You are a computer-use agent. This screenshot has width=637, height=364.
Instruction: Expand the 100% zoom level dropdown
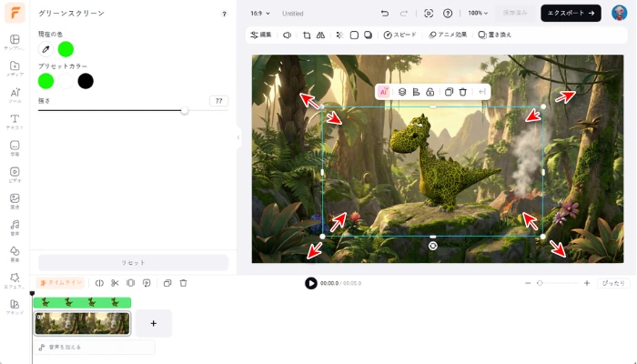point(478,14)
